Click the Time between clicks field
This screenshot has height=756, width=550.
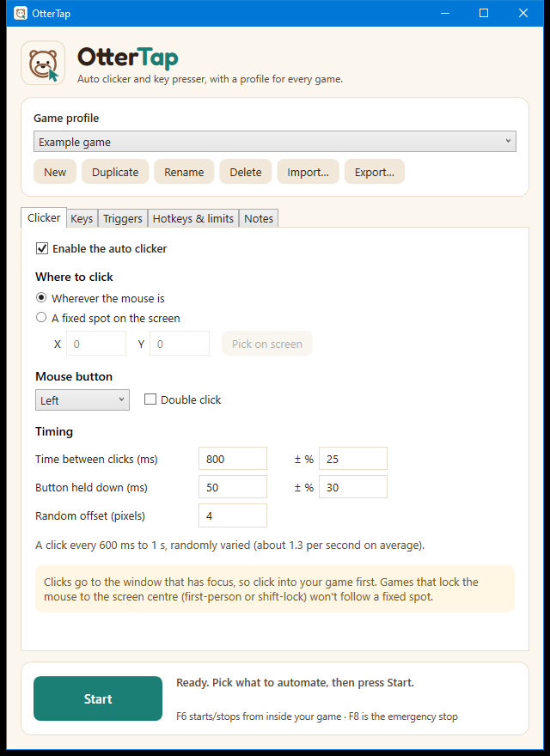pyautogui.click(x=233, y=459)
